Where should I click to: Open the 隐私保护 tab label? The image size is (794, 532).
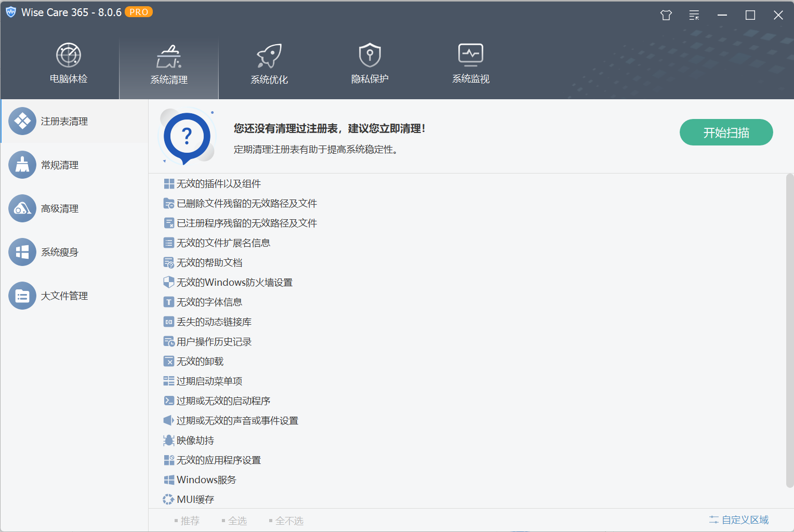point(370,79)
